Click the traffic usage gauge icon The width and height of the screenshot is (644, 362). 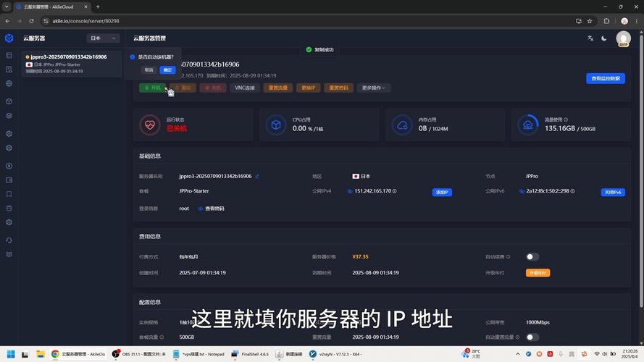click(528, 125)
